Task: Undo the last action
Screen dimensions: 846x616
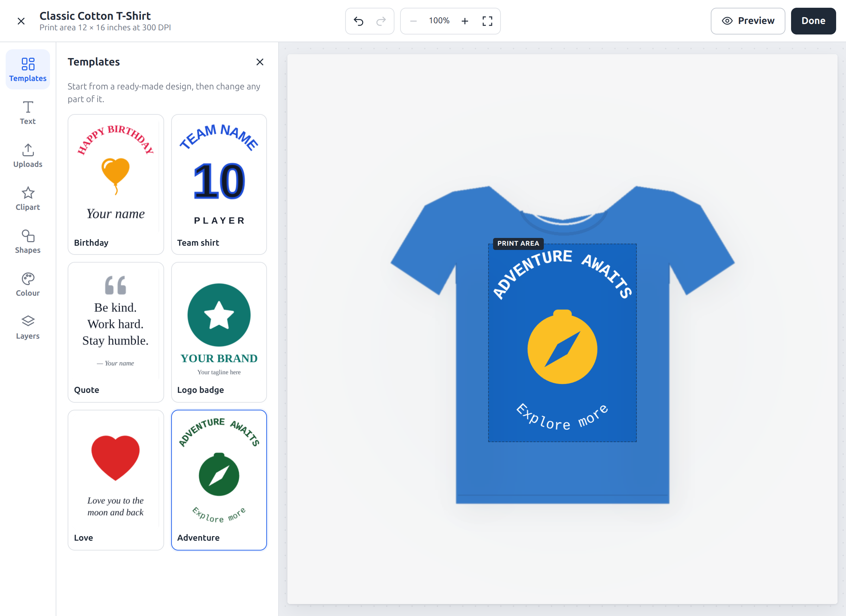Action: click(x=359, y=21)
